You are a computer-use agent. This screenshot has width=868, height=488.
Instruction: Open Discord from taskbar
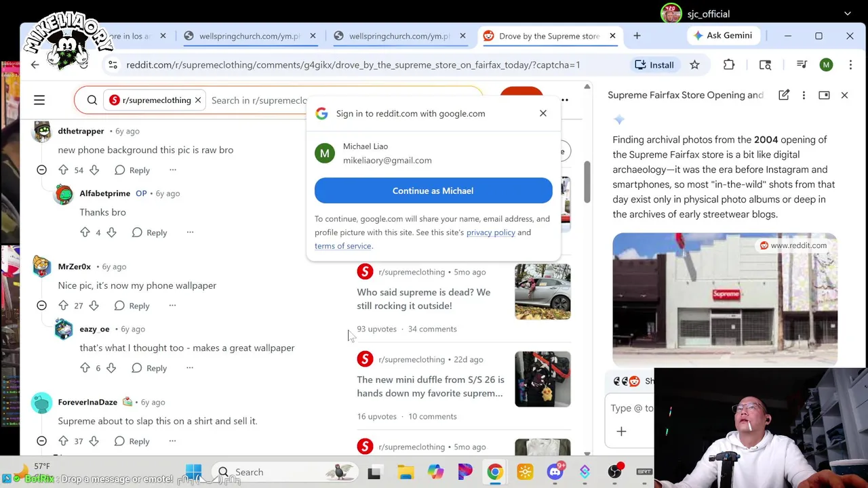tap(555, 472)
